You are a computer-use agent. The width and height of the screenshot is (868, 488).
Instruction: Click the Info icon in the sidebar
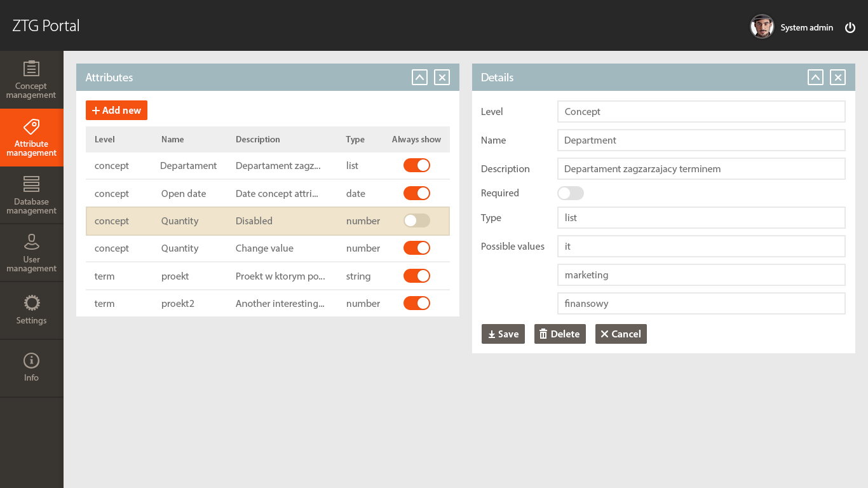pos(31,367)
